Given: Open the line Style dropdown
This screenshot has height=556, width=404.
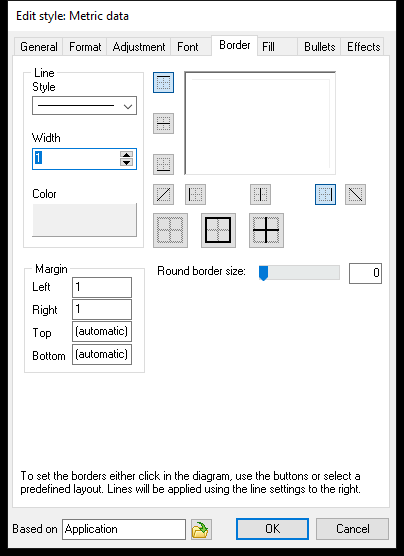Looking at the screenshot, I should click(x=84, y=106).
